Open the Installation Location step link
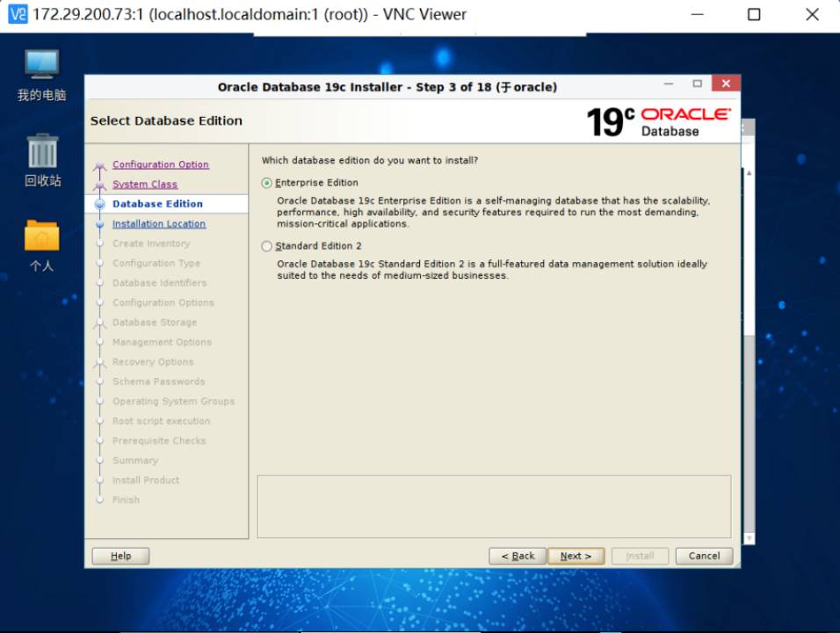Screen dimensions: 840x633 [x=159, y=224]
